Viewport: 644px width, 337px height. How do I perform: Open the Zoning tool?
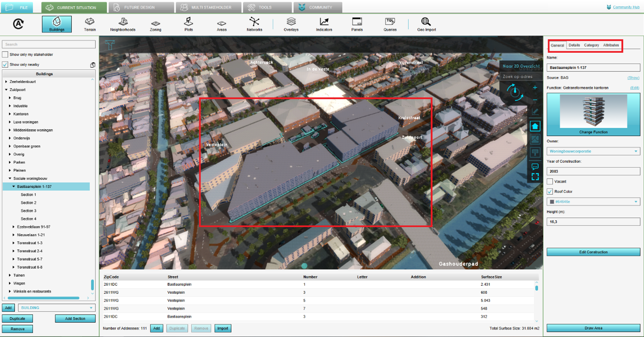click(155, 24)
